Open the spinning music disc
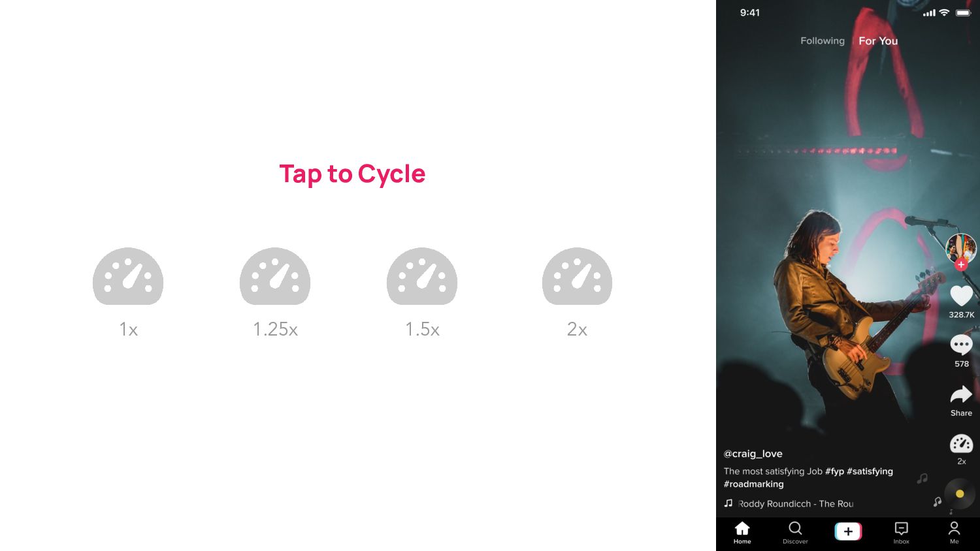Image resolution: width=980 pixels, height=551 pixels. 960,494
